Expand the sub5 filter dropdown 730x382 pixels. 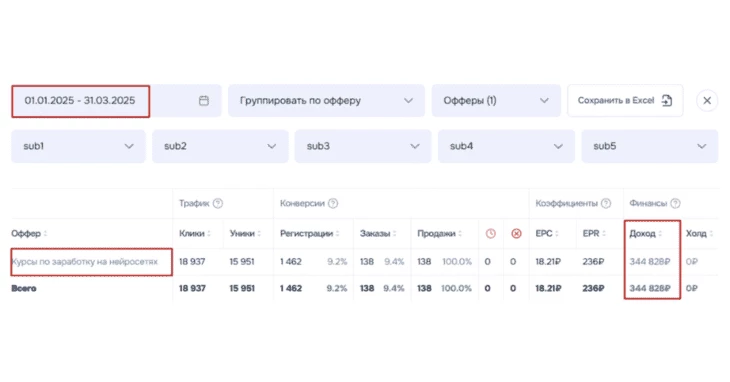point(649,146)
